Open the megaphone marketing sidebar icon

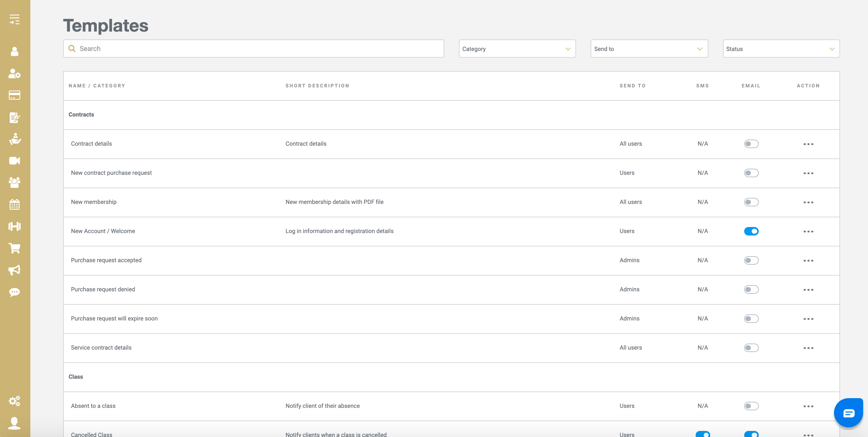[15, 270]
